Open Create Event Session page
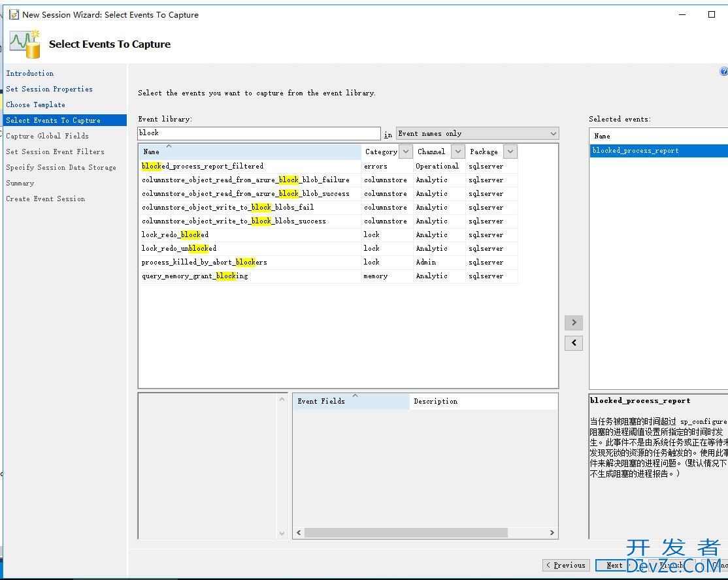The height and width of the screenshot is (580, 728). coord(46,199)
